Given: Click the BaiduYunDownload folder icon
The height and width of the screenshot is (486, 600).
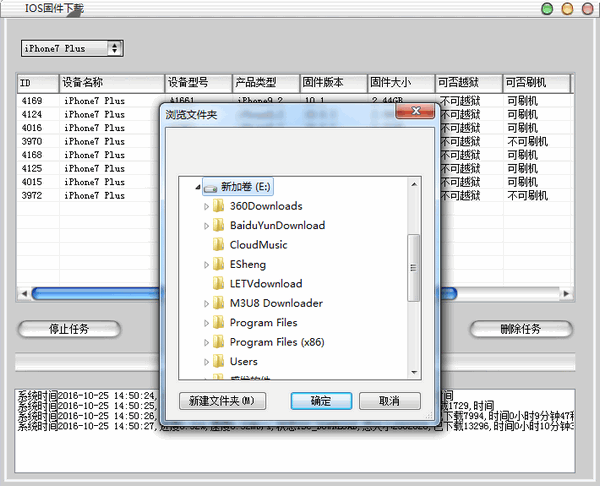Looking at the screenshot, I should coord(218,225).
